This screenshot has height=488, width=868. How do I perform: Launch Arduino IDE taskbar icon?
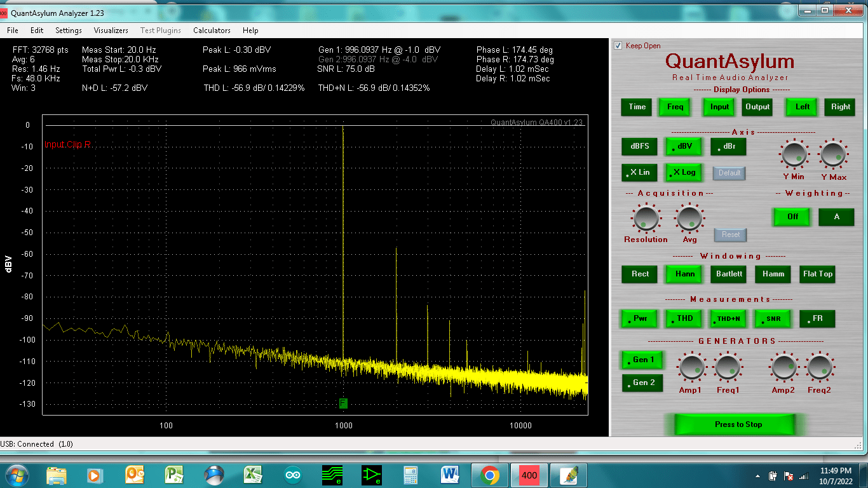click(293, 475)
